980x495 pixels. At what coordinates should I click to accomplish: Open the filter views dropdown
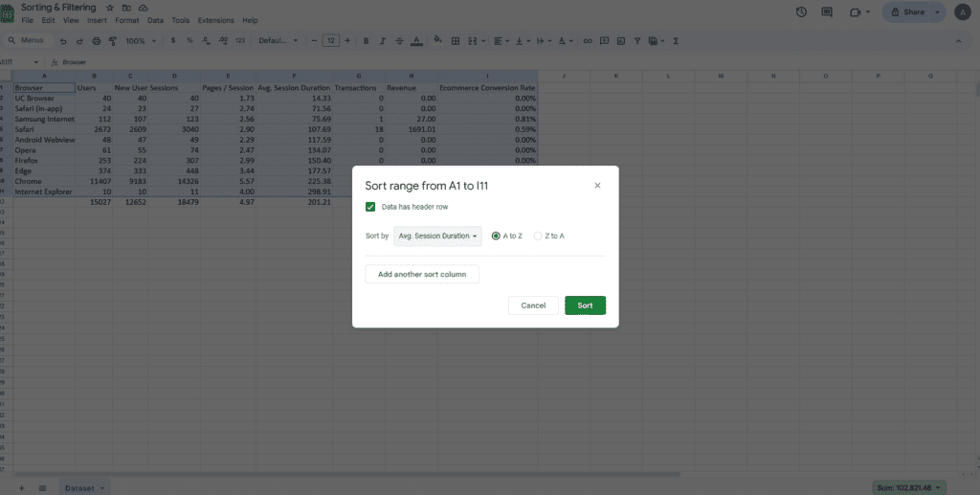pos(656,41)
